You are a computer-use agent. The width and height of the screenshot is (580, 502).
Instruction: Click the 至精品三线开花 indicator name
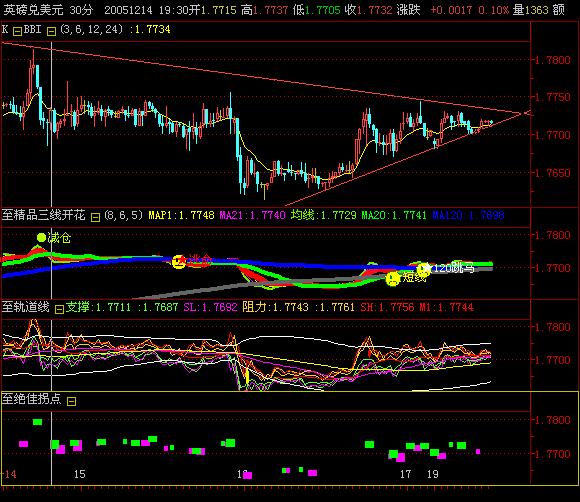click(x=44, y=215)
